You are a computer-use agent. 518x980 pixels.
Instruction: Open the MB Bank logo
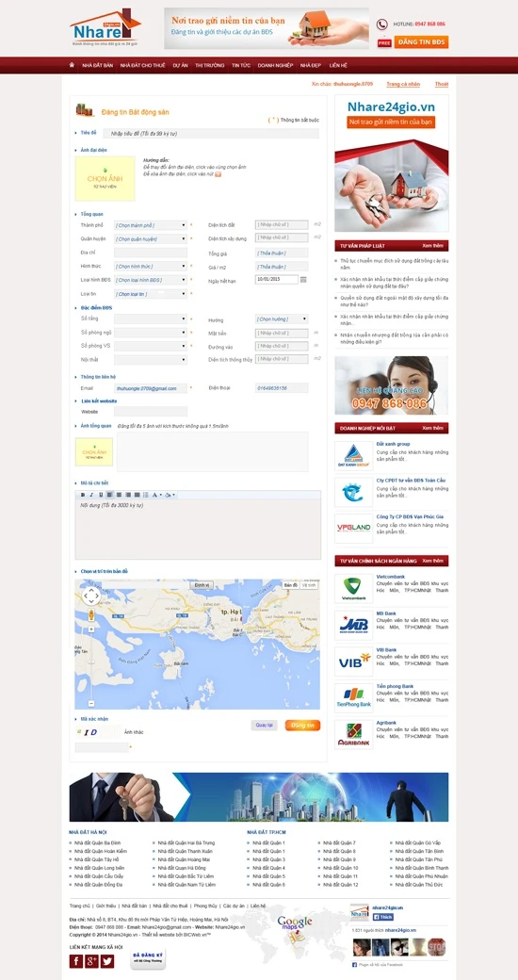[354, 625]
